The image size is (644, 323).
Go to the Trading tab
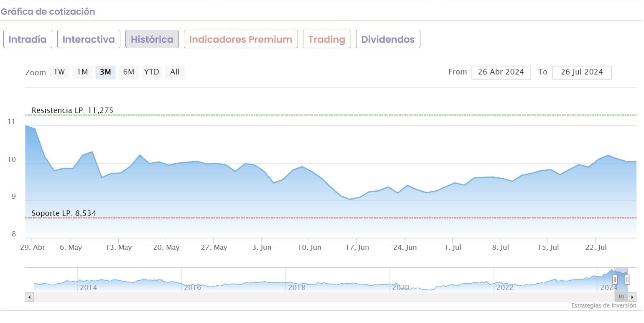(x=327, y=39)
